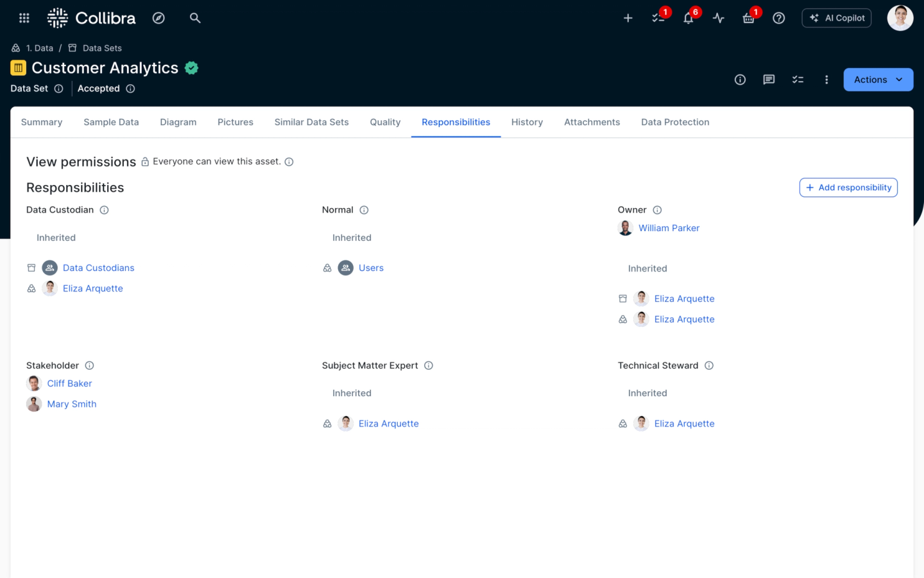The image size is (924, 578).
Task: Open the search magnifier icon
Action: pyautogui.click(x=195, y=18)
